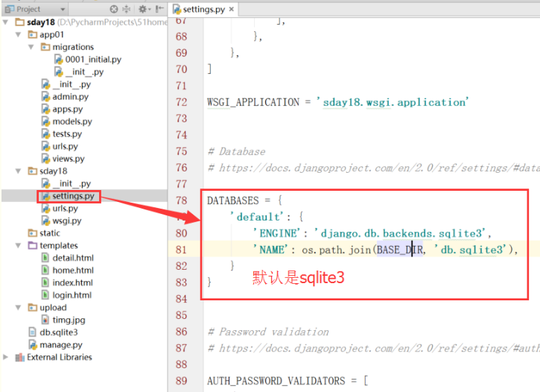Viewport: 540px width, 392px height.
Task: Collapse the migrations folder arrow
Action: point(33,47)
